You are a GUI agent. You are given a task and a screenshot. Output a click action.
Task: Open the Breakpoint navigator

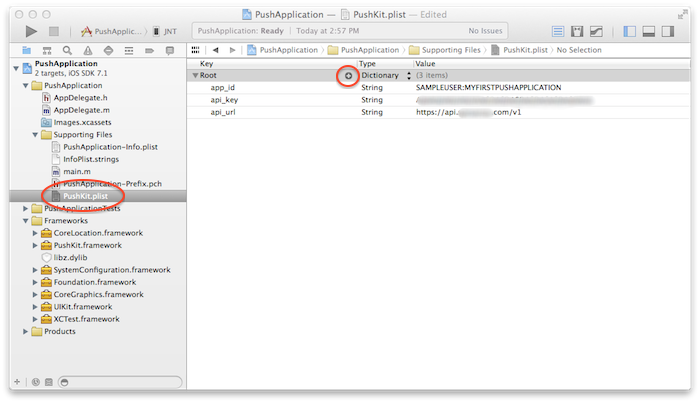pos(150,50)
